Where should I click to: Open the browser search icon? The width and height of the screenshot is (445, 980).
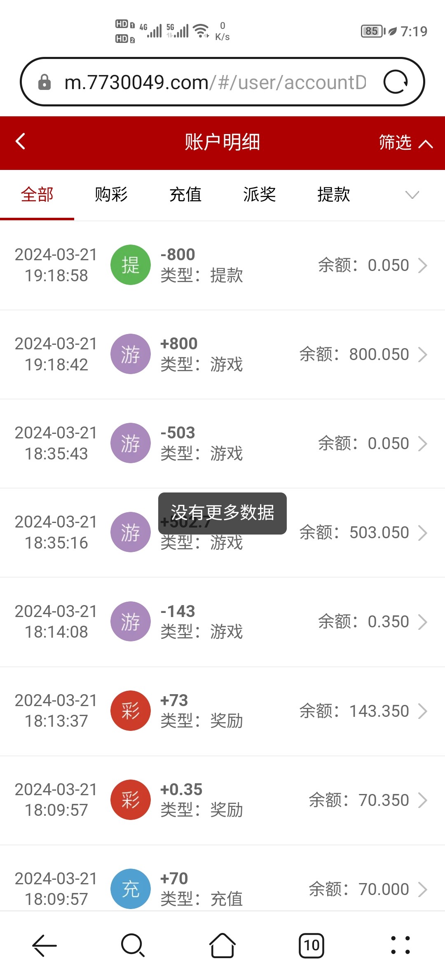point(133,945)
